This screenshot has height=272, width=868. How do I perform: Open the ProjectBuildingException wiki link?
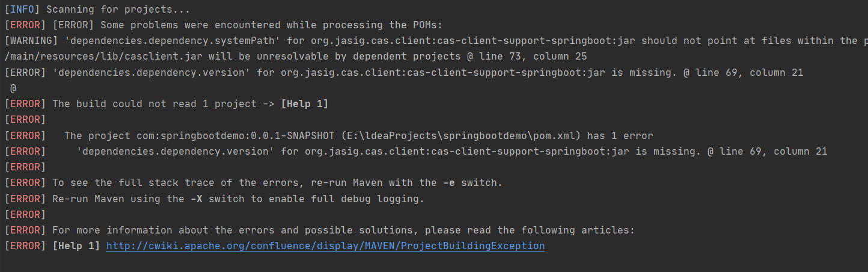pos(325,246)
